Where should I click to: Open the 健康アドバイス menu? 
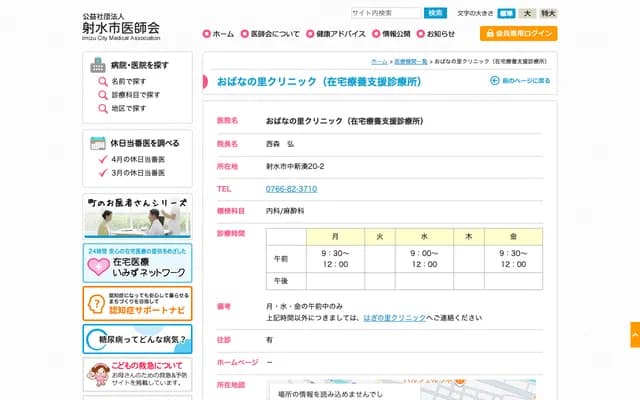336,34
